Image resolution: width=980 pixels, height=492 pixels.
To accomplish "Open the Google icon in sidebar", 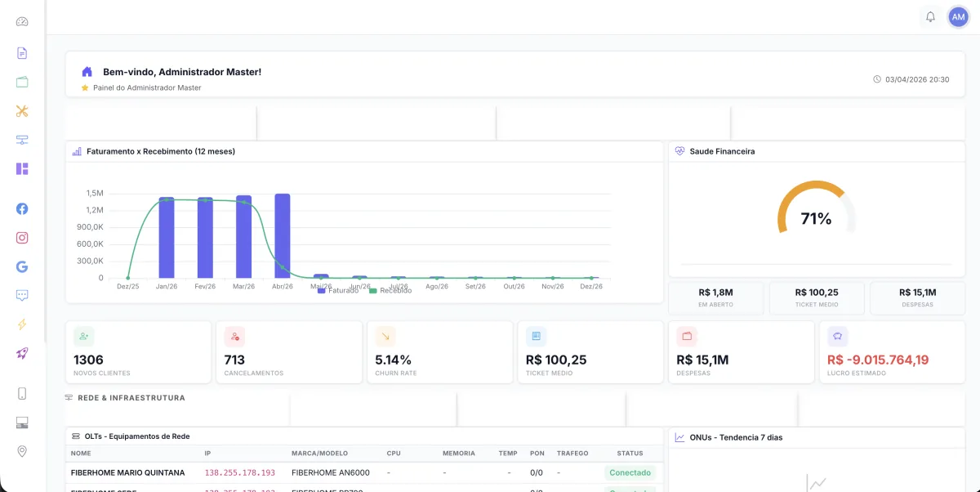I will [x=22, y=266].
